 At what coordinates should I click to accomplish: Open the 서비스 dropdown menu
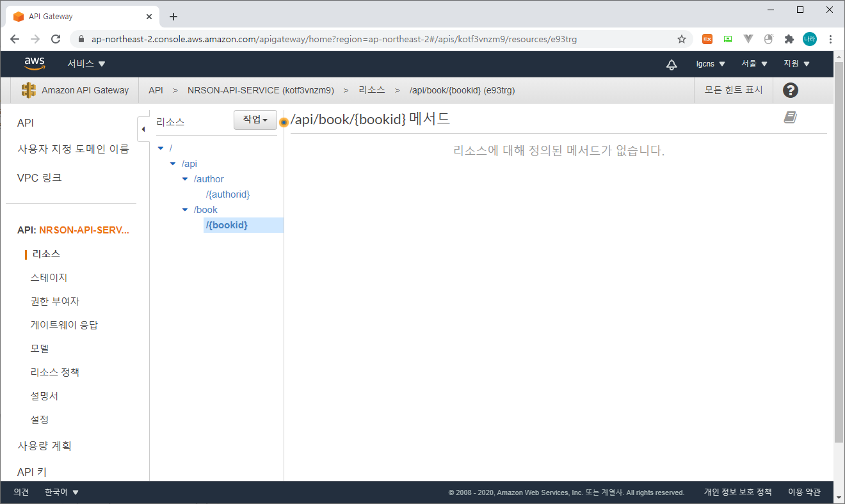86,64
